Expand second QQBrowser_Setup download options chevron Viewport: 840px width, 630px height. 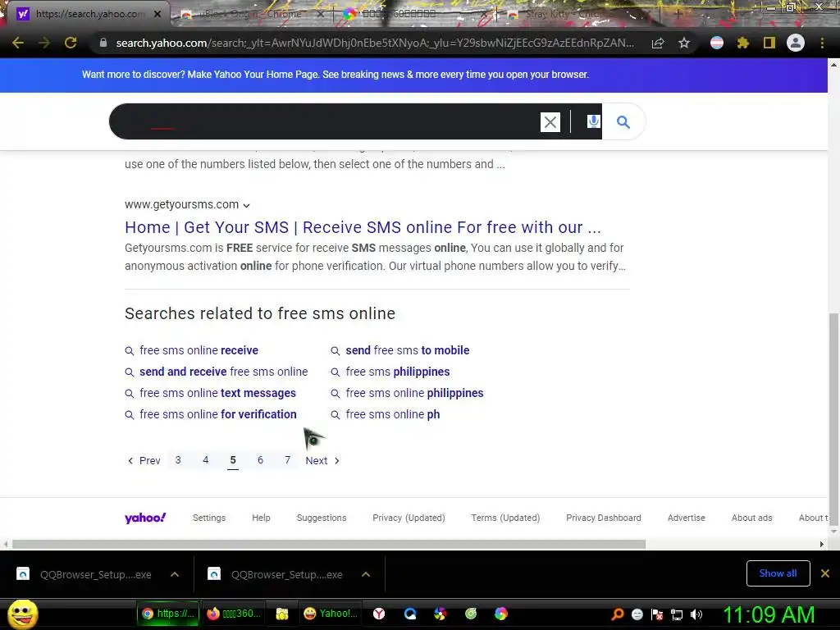click(366, 574)
